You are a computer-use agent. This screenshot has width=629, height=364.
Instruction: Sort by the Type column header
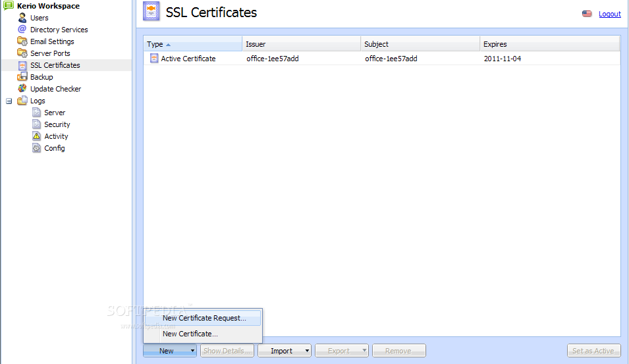point(192,44)
